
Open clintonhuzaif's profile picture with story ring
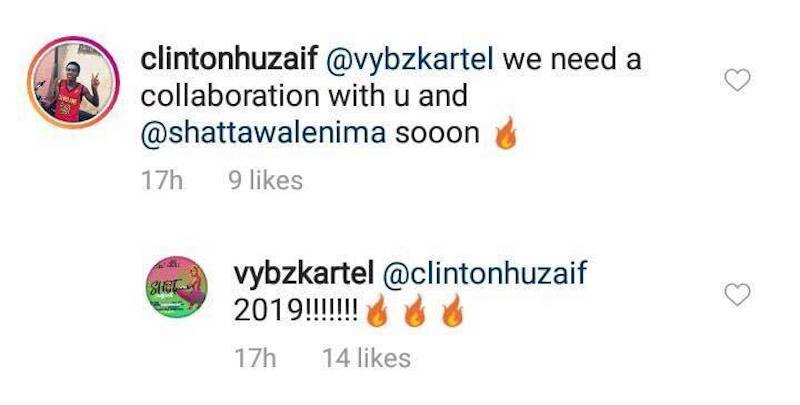[73, 82]
